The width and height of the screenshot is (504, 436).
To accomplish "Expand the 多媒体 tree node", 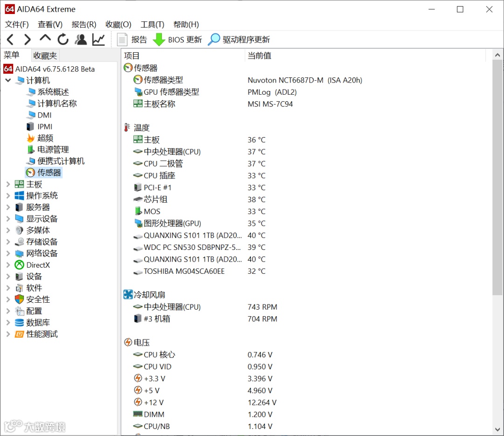I will pos(8,230).
